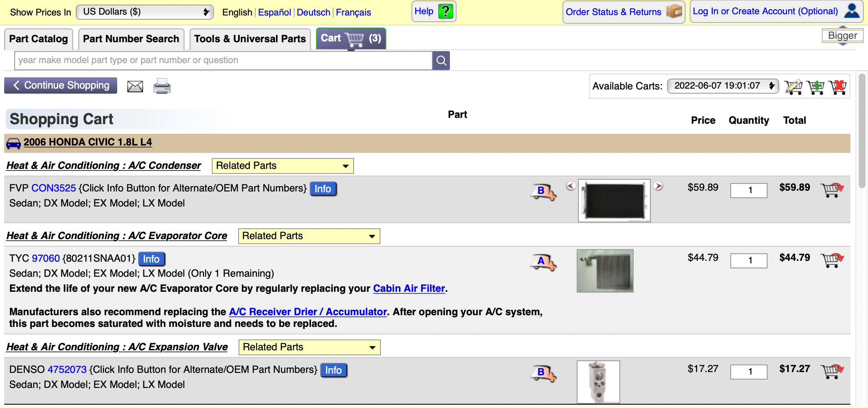Switch language to Français

click(x=354, y=13)
